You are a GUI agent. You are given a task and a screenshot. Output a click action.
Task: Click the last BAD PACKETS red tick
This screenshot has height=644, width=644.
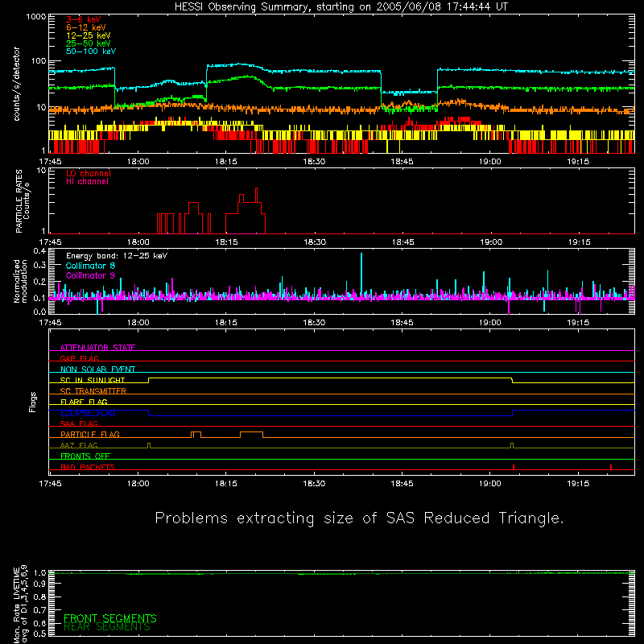point(611,467)
